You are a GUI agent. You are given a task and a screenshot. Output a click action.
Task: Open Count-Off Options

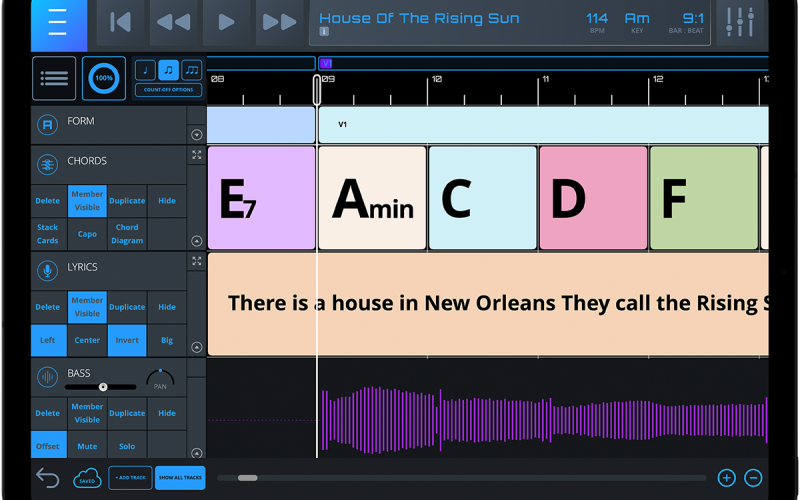coord(167,90)
